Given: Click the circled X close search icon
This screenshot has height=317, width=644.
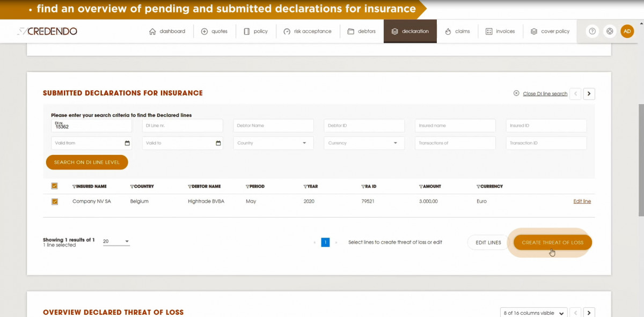Looking at the screenshot, I should click(516, 93).
